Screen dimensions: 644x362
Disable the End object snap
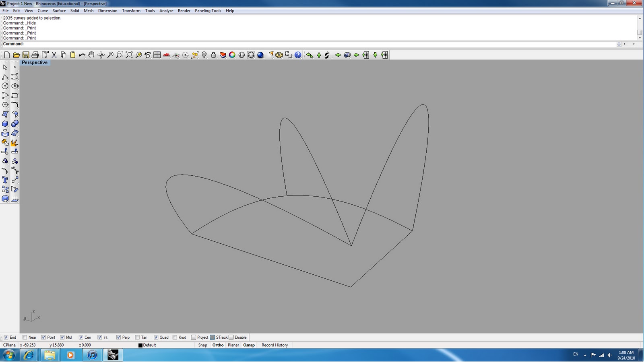[6, 337]
